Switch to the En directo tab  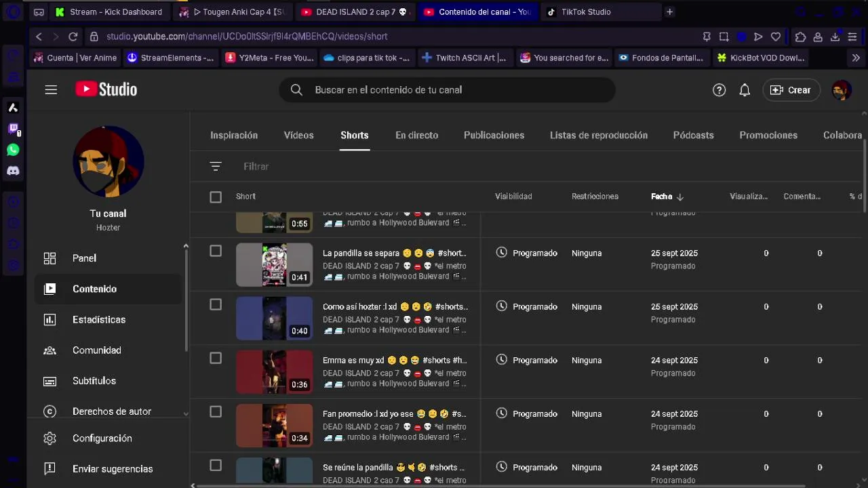click(x=416, y=135)
